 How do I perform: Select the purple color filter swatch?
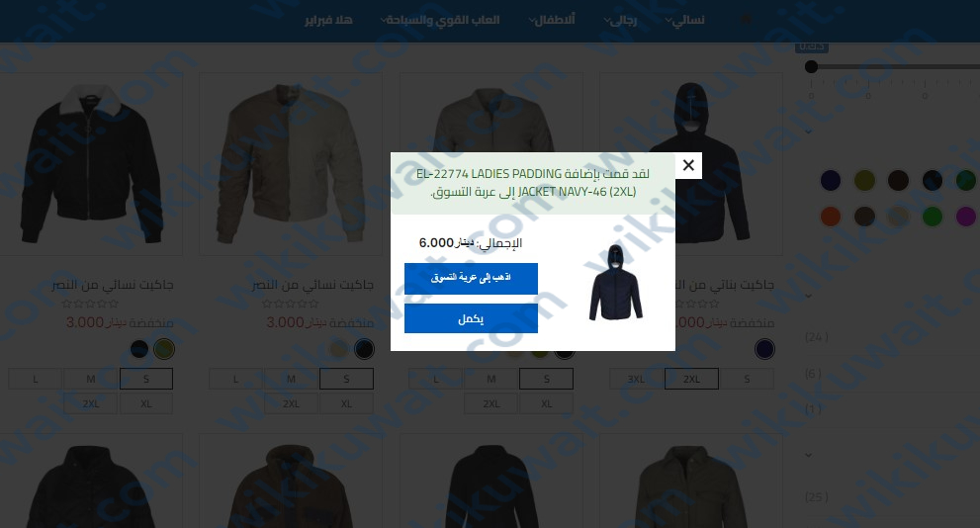pos(965,217)
